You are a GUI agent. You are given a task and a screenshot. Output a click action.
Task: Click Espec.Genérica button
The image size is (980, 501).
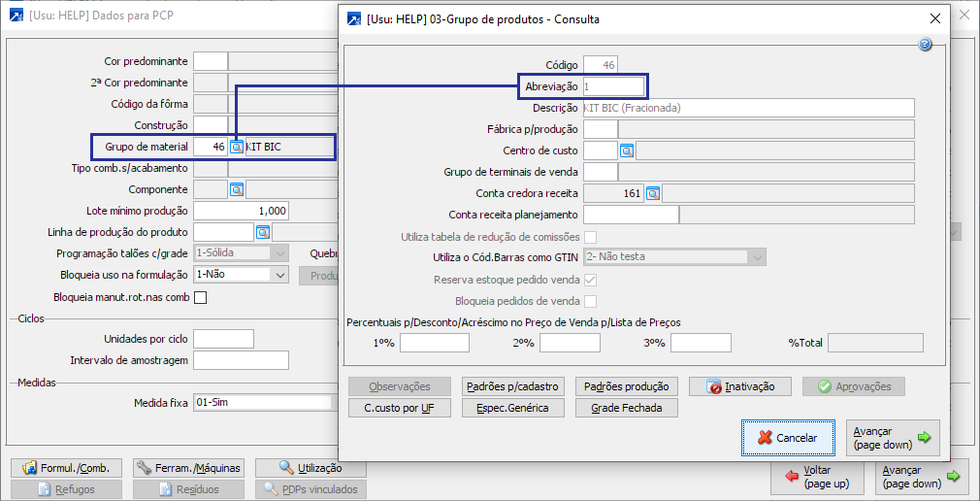513,408
